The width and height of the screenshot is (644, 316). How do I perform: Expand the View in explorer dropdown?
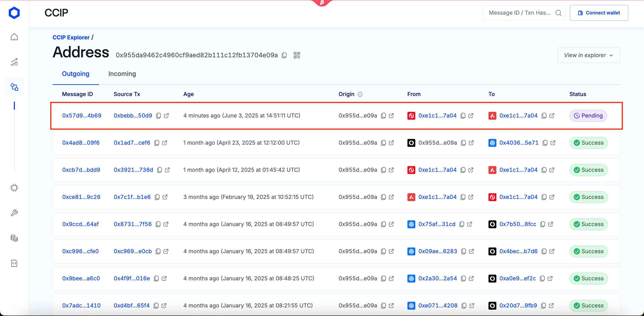pos(589,55)
